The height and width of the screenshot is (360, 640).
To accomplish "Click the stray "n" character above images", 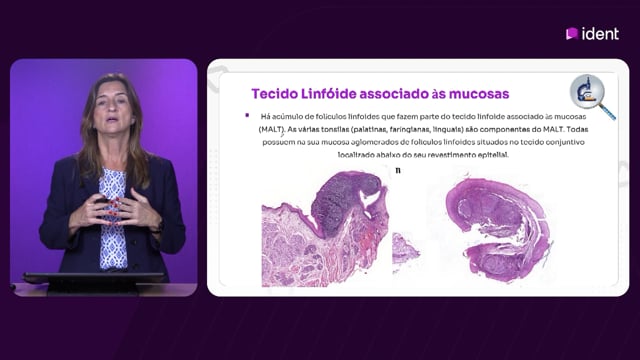I will point(398,171).
